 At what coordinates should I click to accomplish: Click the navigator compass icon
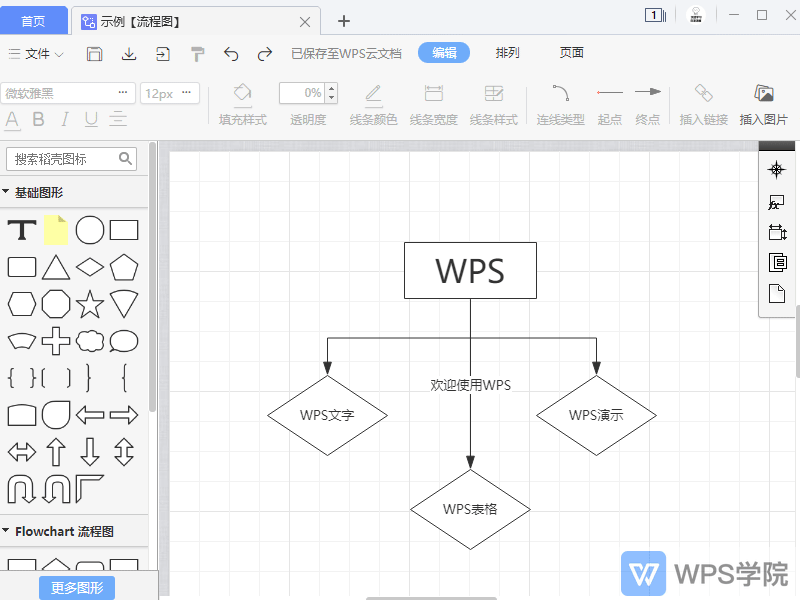click(777, 170)
